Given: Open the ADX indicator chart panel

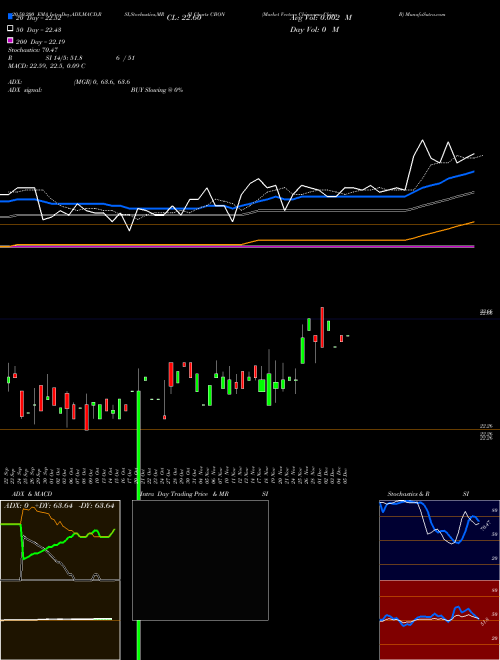Looking at the screenshot, I should pos(60,540).
